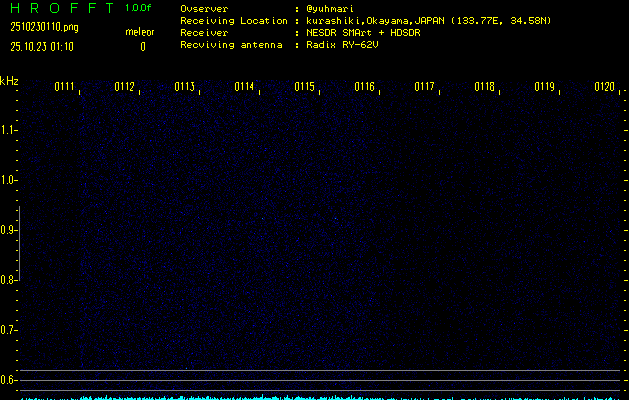This screenshot has height=400, width=629.
Task: Click time marker 0119
Action: click(544, 87)
